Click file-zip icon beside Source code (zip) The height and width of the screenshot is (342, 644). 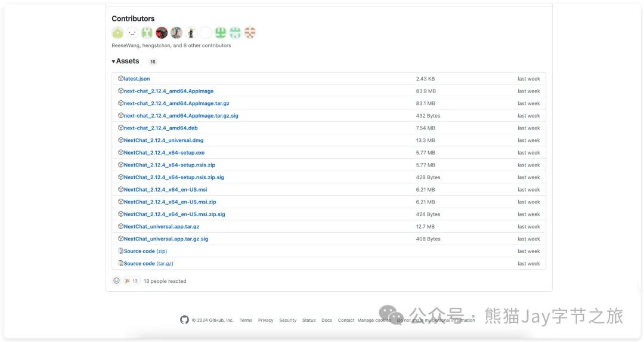(120, 251)
